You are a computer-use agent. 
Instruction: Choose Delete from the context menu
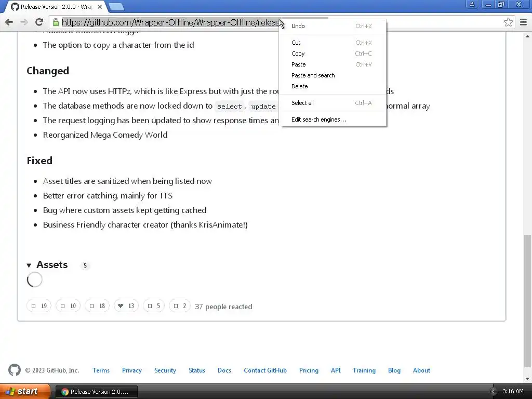[332, 86]
